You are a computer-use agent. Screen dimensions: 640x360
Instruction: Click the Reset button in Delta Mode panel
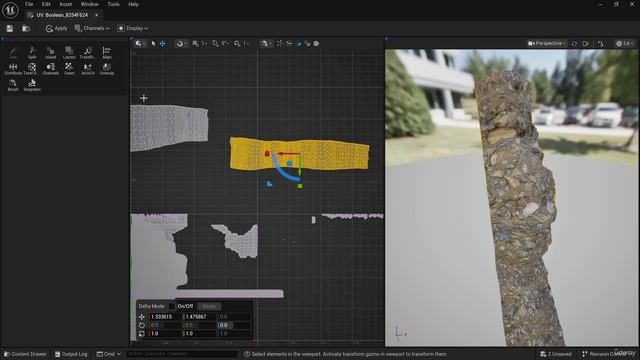209,306
